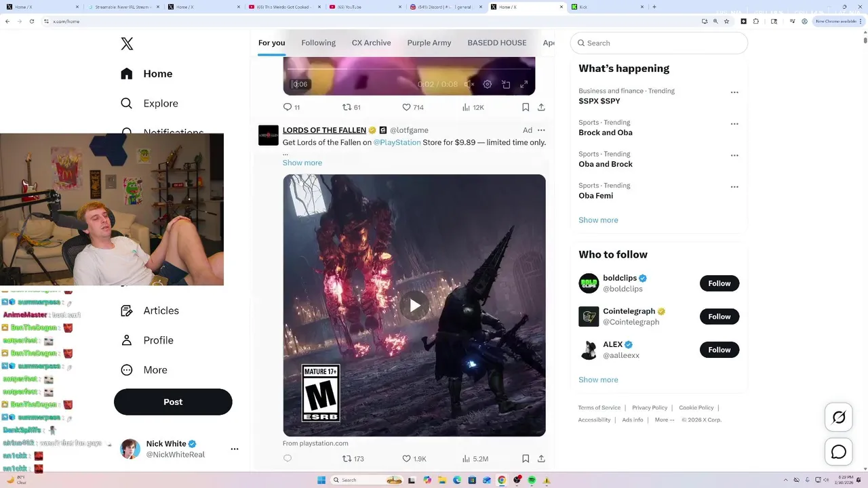This screenshot has width=868, height=488.
Task: Unmute the top video's volume icon
Action: click(x=469, y=85)
